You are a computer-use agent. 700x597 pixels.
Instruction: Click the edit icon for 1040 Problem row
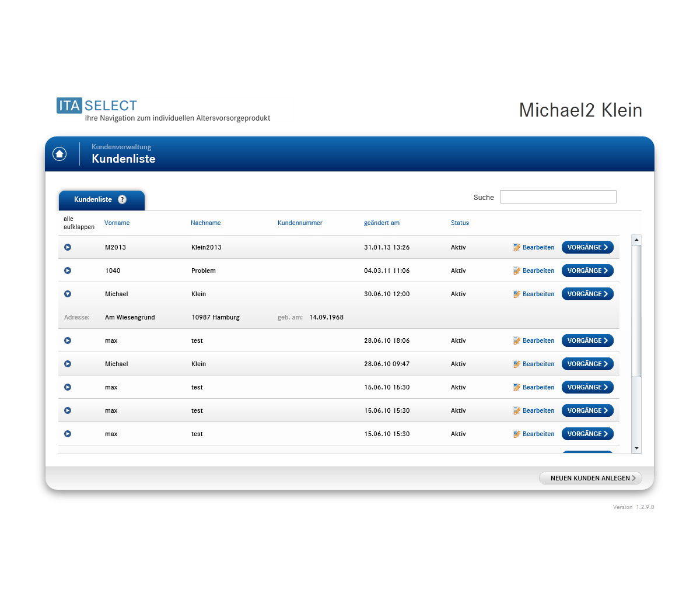[517, 271]
